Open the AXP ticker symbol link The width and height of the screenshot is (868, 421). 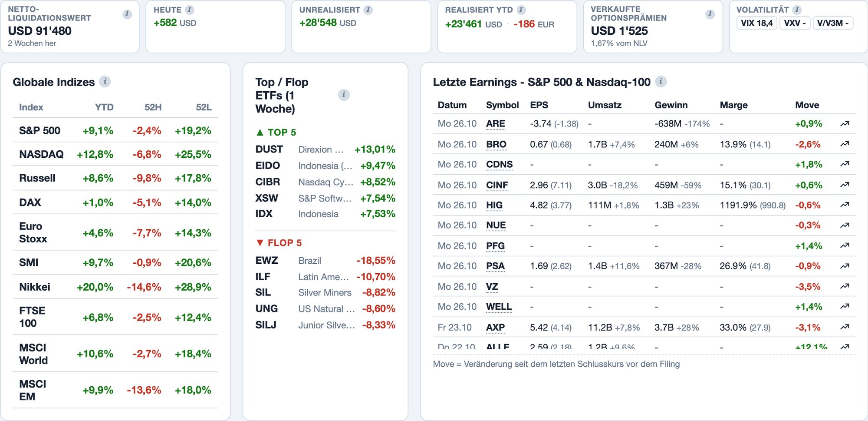click(x=495, y=327)
